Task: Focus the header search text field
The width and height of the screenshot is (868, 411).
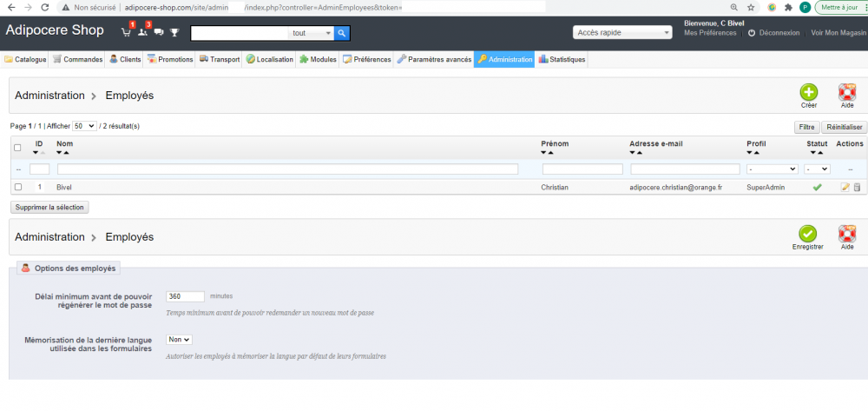Action: tap(240, 33)
